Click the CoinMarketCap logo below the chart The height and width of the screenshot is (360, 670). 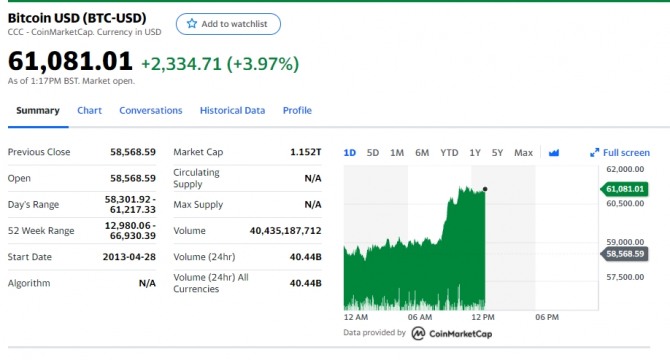pos(452,333)
